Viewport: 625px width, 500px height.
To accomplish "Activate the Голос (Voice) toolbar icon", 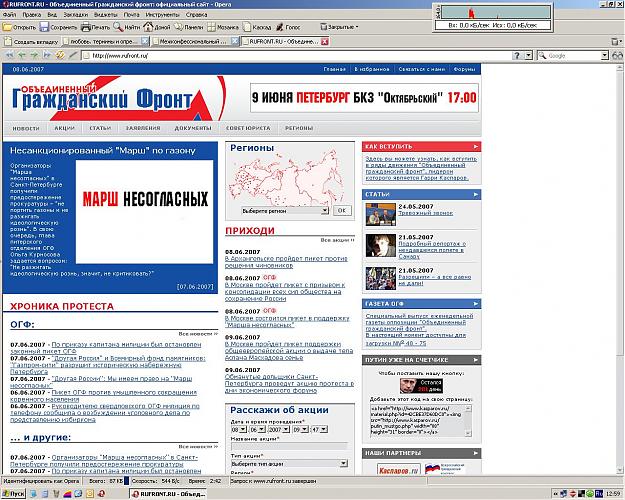I will click(280, 27).
